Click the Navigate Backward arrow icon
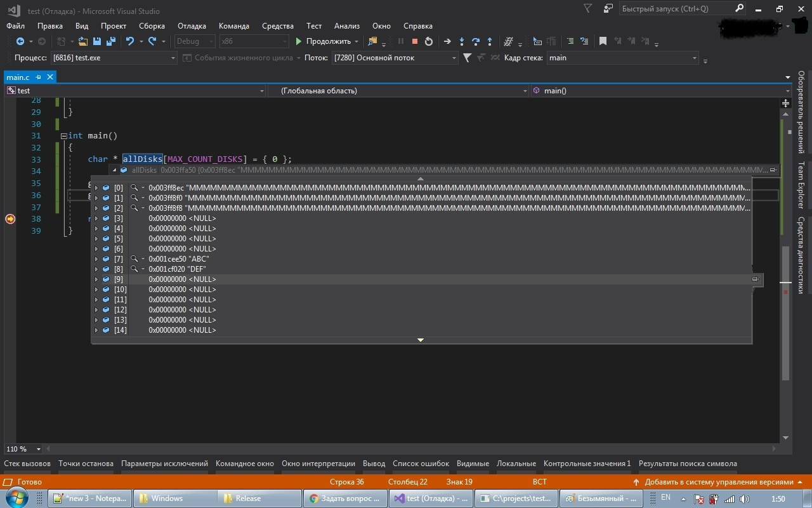Screen dimensions: 812x508 coord(20,41)
